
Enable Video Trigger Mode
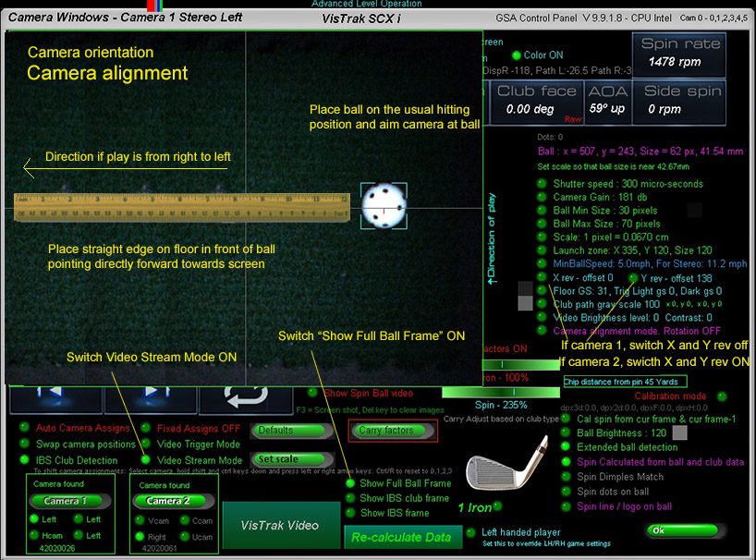145,444
